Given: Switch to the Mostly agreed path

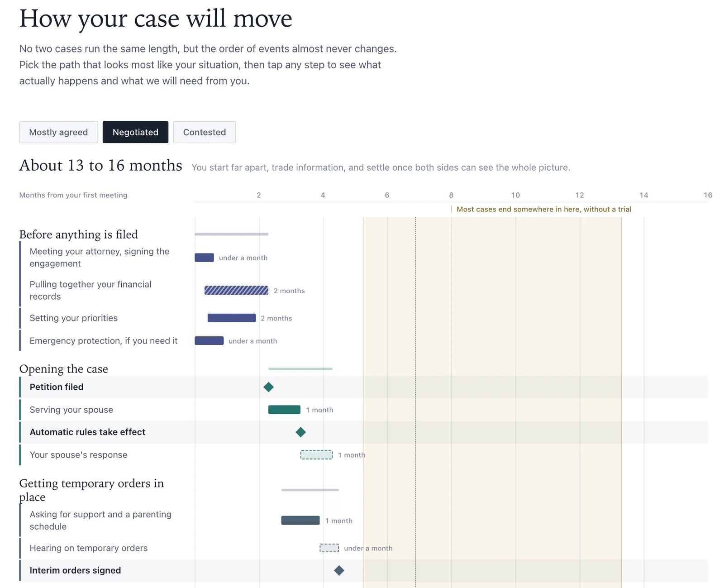Looking at the screenshot, I should point(58,132).
